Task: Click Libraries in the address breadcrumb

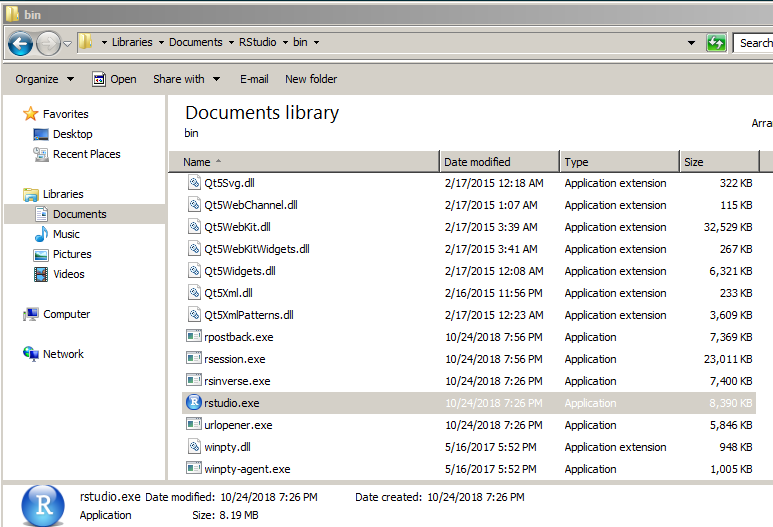Action: pos(132,42)
